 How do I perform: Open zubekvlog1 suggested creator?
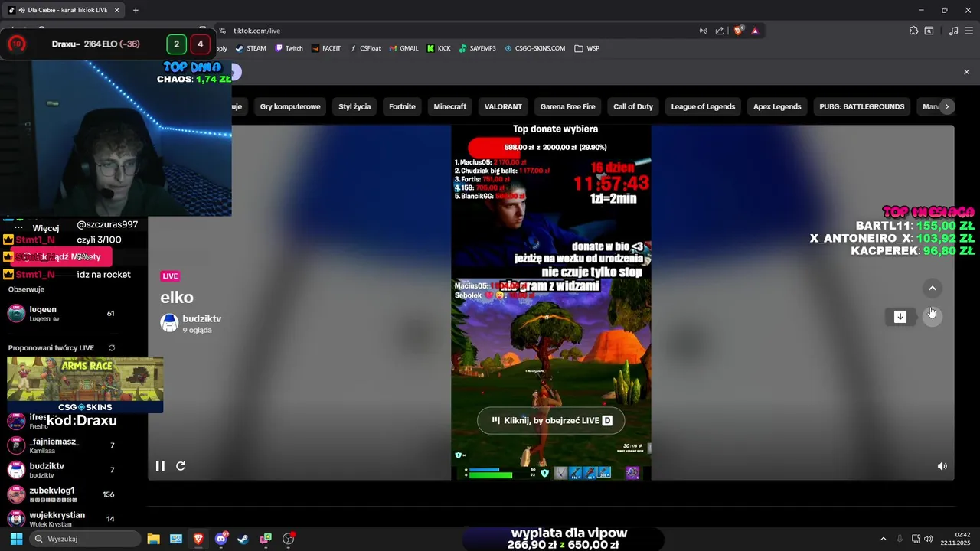pyautogui.click(x=61, y=494)
